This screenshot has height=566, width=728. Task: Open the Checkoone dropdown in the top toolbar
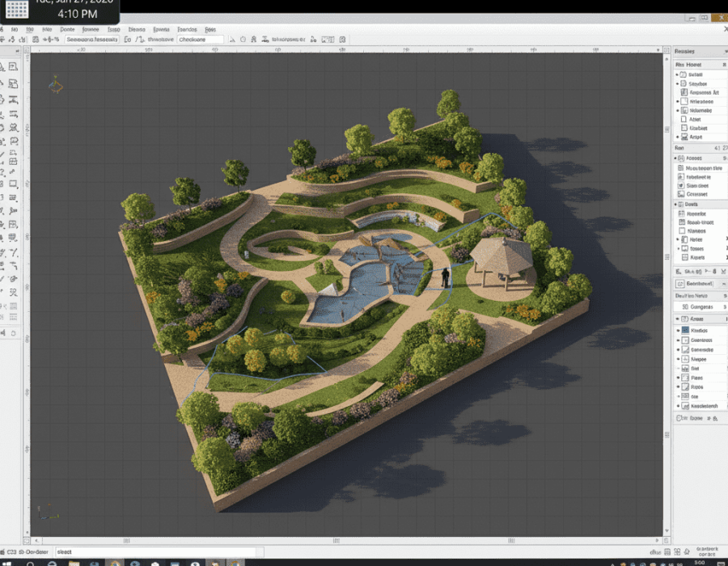(x=200, y=39)
